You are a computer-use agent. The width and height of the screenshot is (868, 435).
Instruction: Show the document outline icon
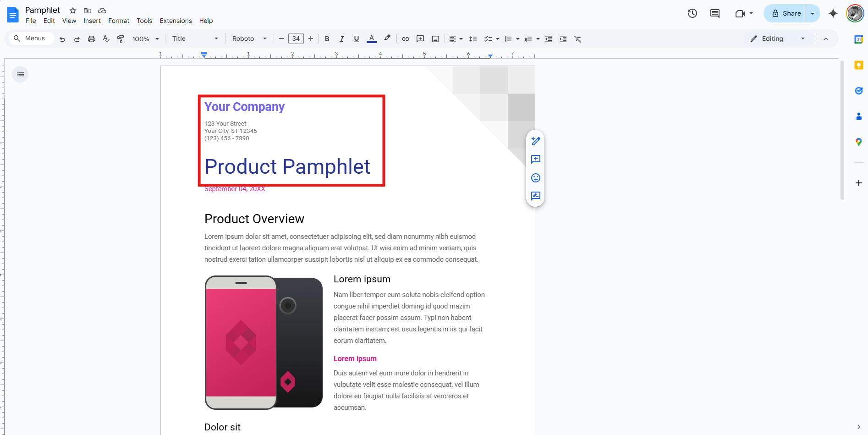(x=20, y=74)
